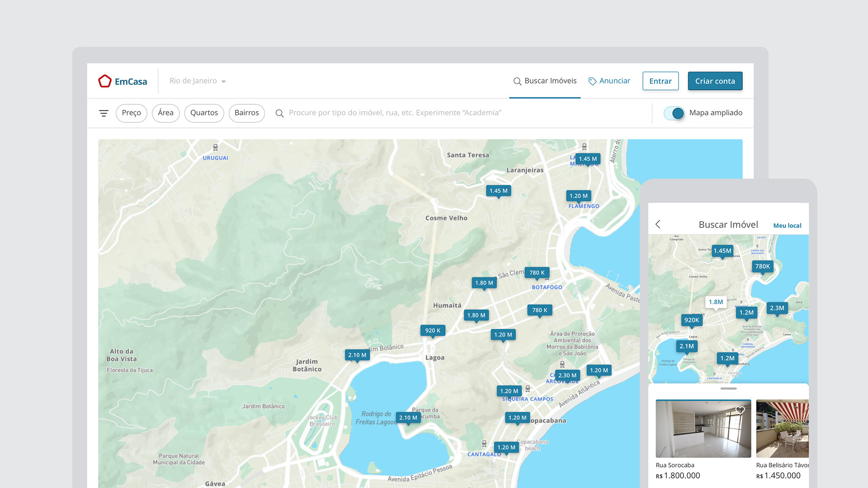Click the EmCasa pentagon logo icon
The image size is (868, 488).
coord(105,81)
